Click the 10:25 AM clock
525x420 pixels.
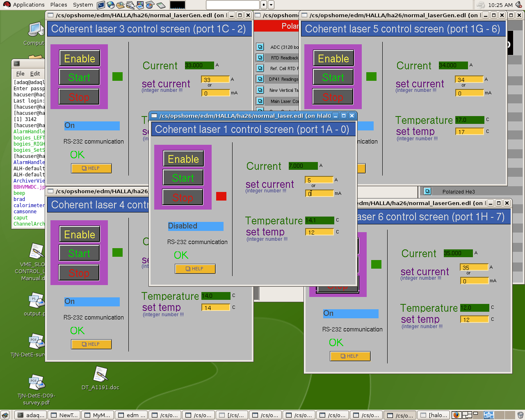[500, 5]
